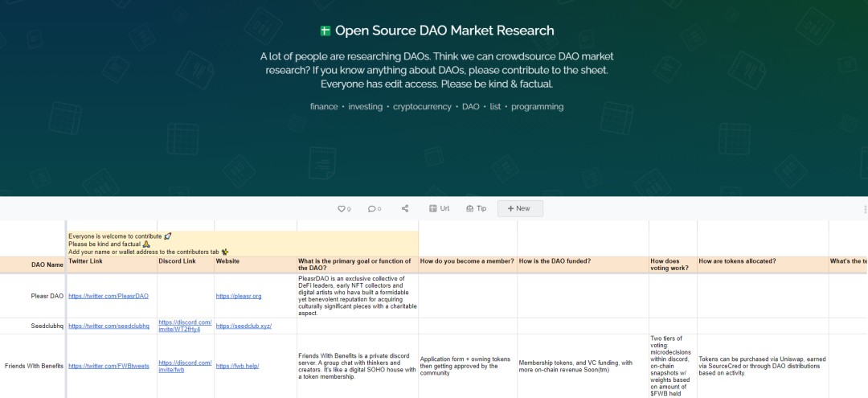Select the DAO tag

(x=470, y=107)
